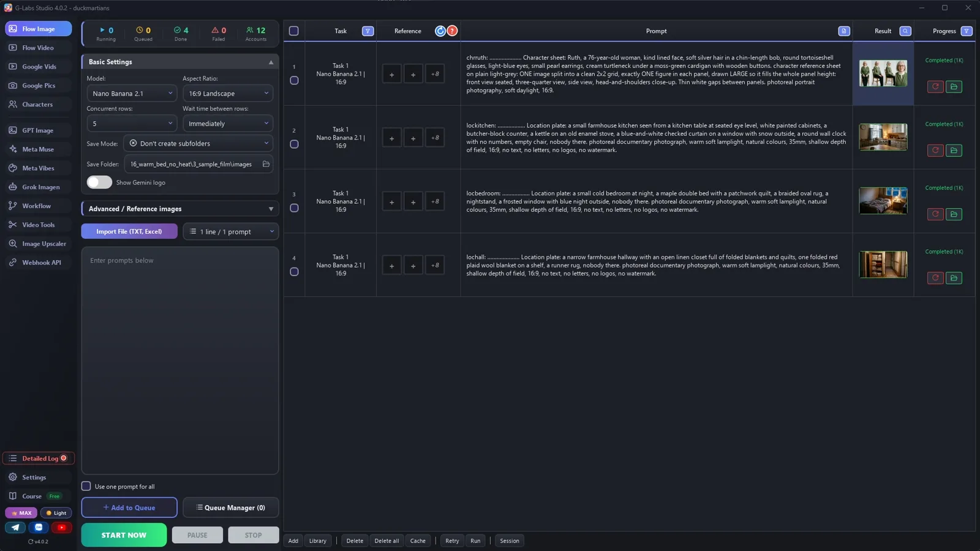The image size is (980, 551).
Task: Click the Progress column filter icon
Action: pyautogui.click(x=967, y=31)
